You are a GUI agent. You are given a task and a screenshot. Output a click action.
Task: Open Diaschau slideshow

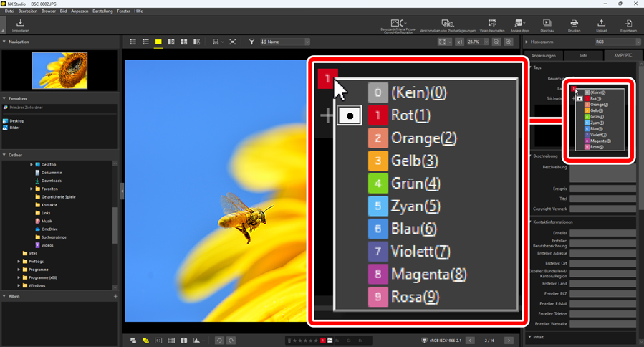547,25
